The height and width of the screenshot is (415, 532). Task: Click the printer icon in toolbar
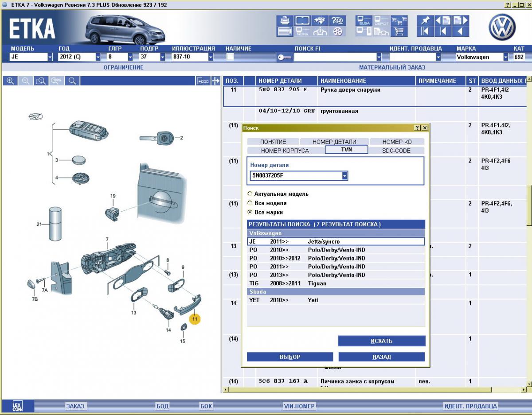click(284, 20)
